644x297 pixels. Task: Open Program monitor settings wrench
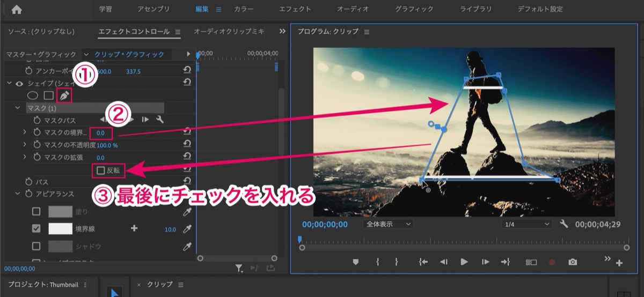coord(563,224)
